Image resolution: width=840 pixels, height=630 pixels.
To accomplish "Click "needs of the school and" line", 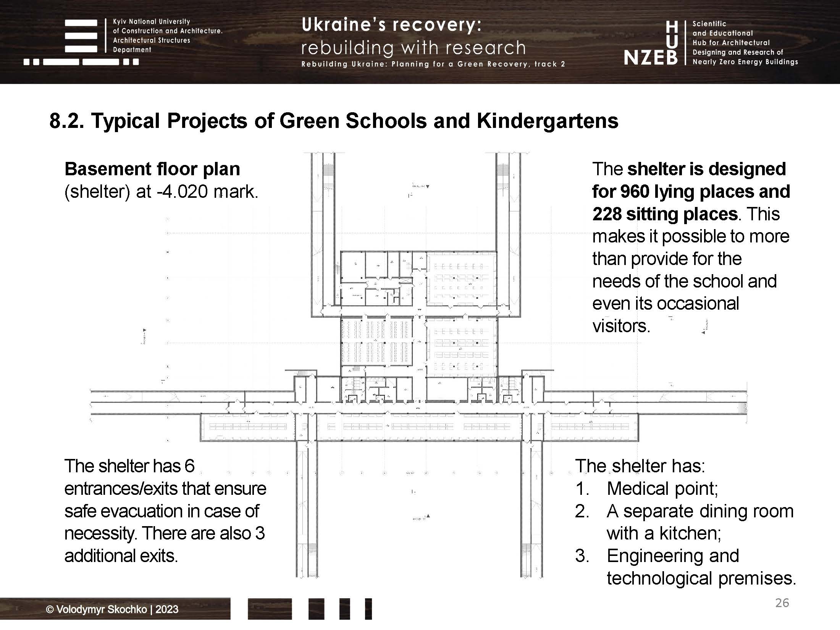I will (x=685, y=281).
